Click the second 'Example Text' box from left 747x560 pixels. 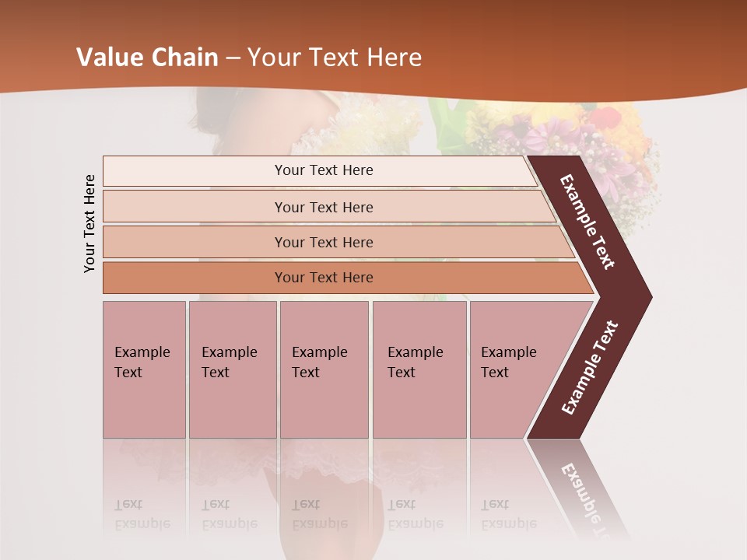(232, 369)
